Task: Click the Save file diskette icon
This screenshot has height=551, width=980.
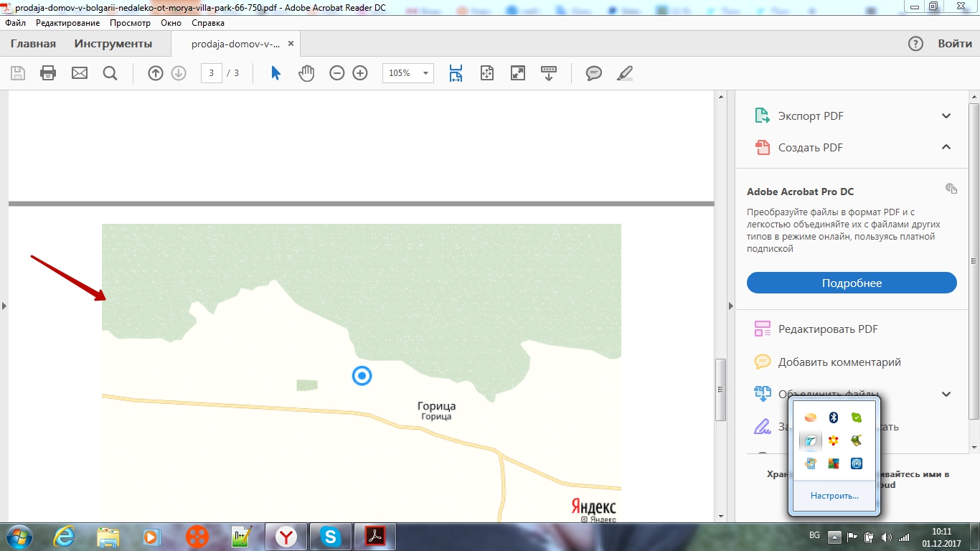Action: coord(18,72)
